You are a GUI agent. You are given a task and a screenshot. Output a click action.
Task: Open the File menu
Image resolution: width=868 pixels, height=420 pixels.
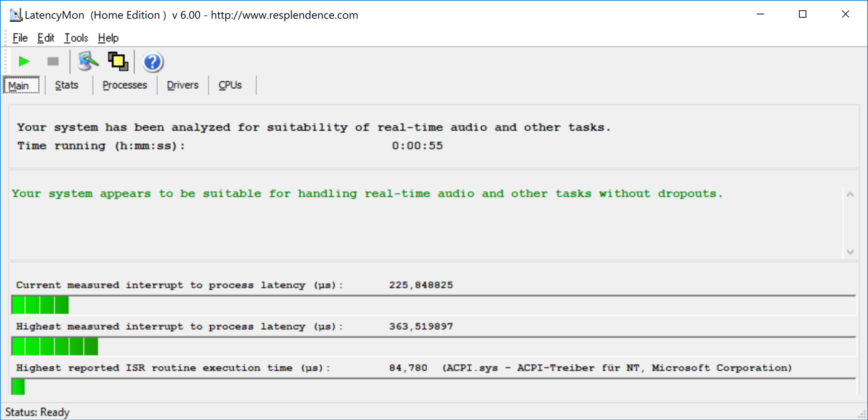20,38
